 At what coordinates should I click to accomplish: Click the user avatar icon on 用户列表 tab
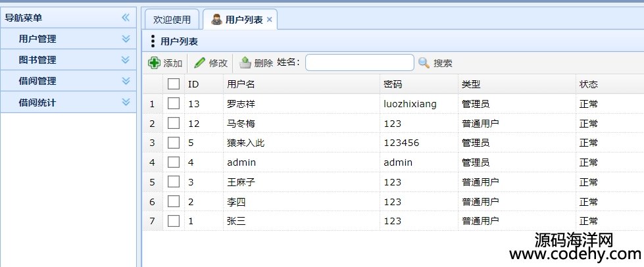pos(216,19)
